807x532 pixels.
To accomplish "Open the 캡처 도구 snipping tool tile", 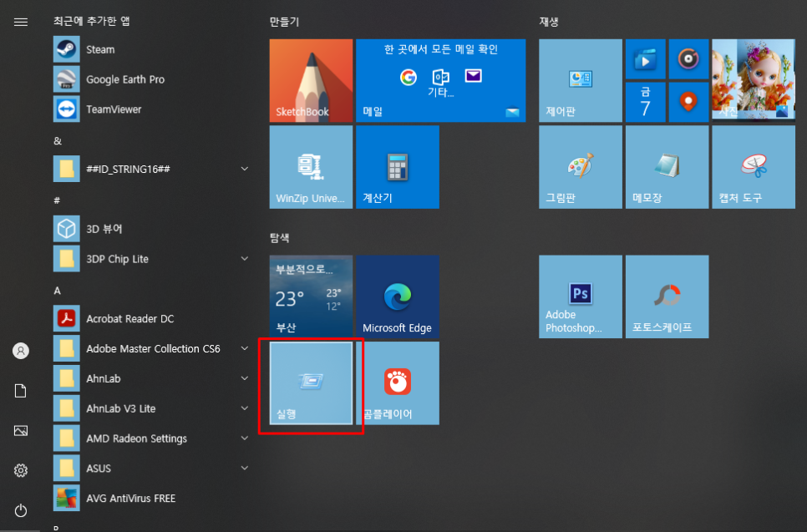I will [x=754, y=167].
